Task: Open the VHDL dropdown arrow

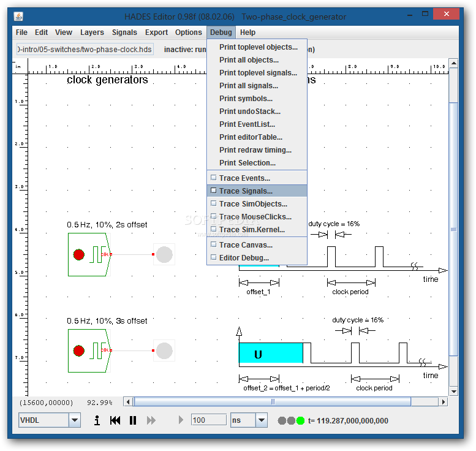Action: click(x=74, y=420)
